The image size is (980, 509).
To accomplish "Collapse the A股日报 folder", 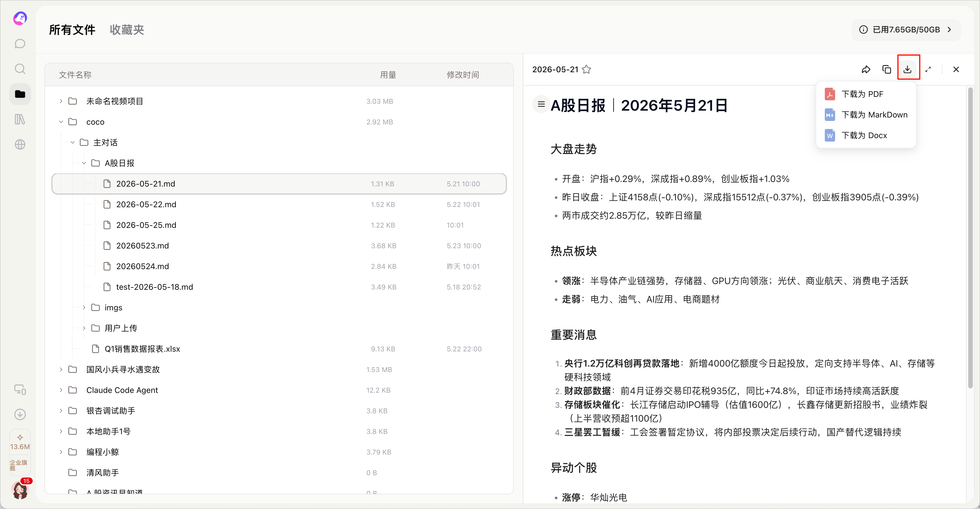I will 84,163.
